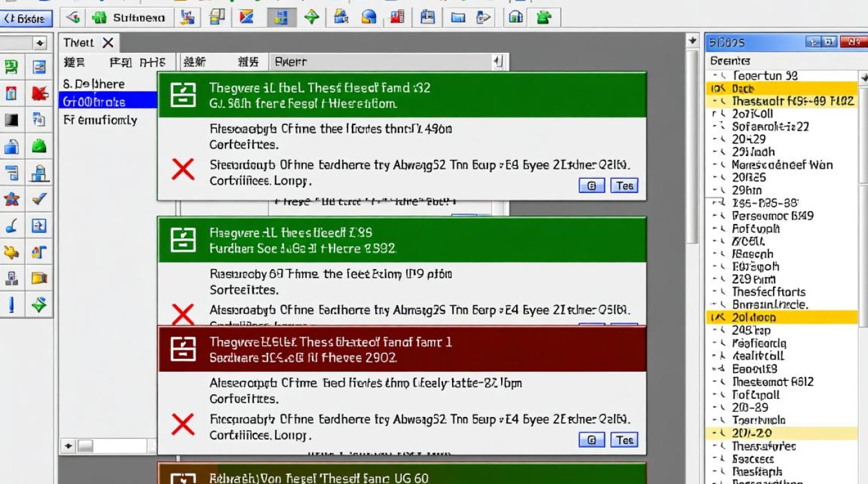Click the red X beside first notification message
This screenshot has width=868, height=484.
pos(183,170)
